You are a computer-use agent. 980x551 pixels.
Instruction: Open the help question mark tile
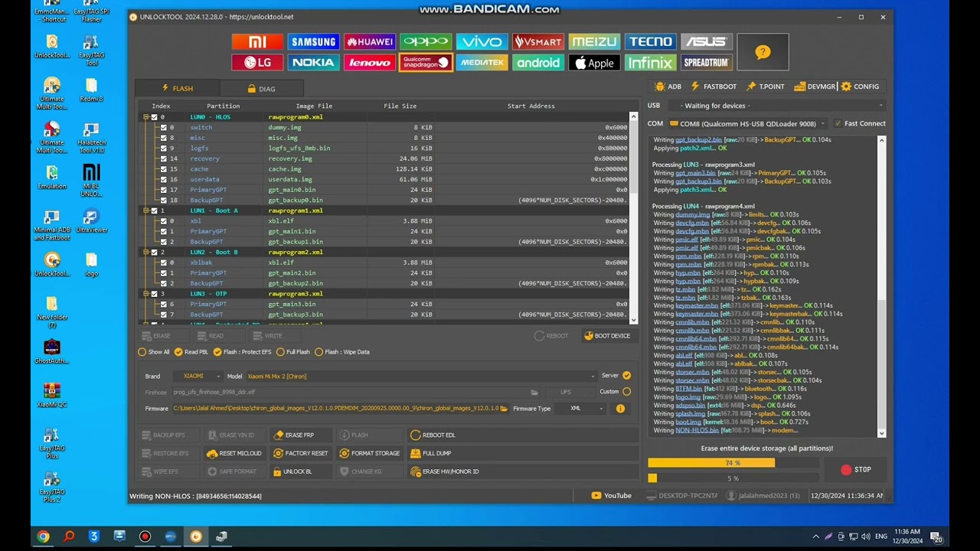coord(763,52)
